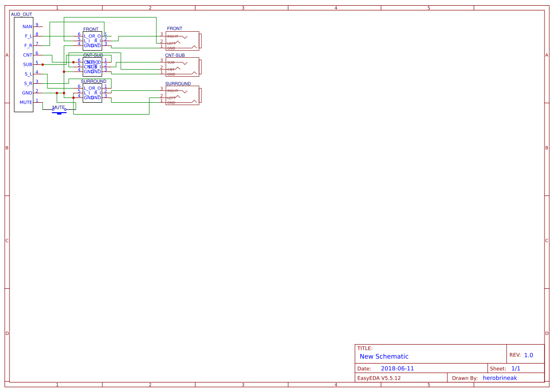Click pin number 9 beside NAN

(37, 25)
